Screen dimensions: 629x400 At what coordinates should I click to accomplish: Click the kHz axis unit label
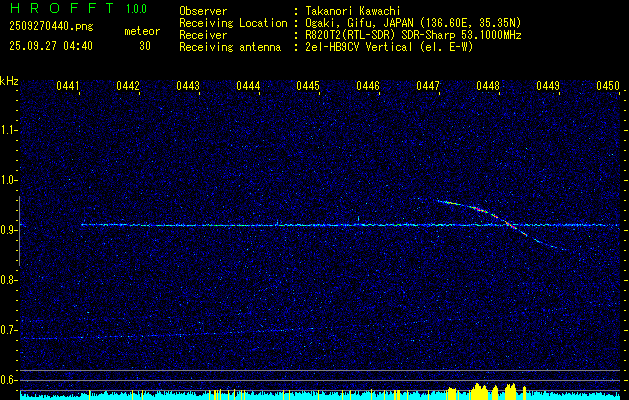click(x=9, y=81)
